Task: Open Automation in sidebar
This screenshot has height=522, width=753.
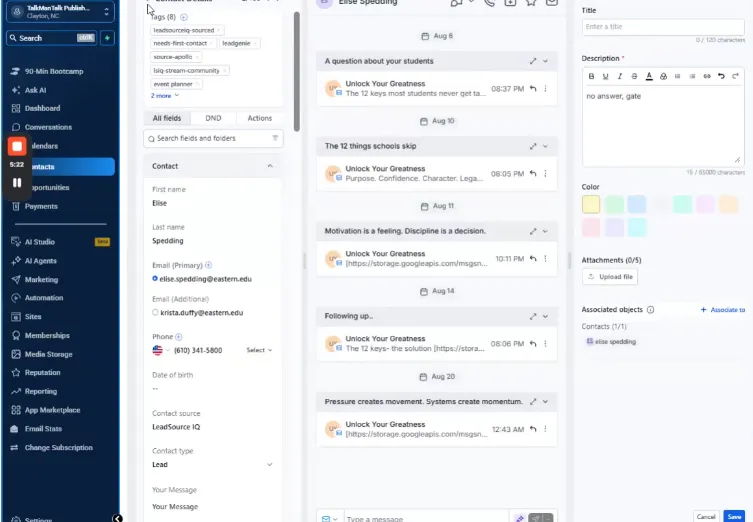Action: click(44, 298)
